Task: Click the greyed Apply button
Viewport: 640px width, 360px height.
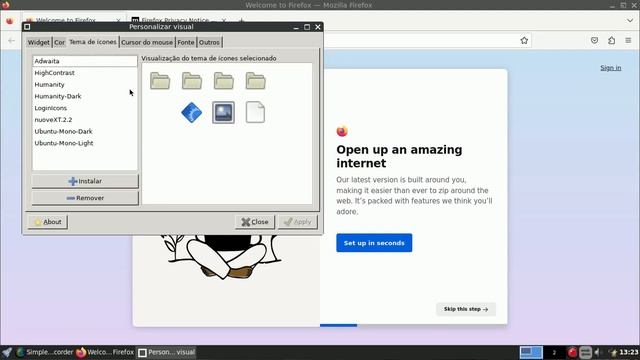Action: [298, 222]
